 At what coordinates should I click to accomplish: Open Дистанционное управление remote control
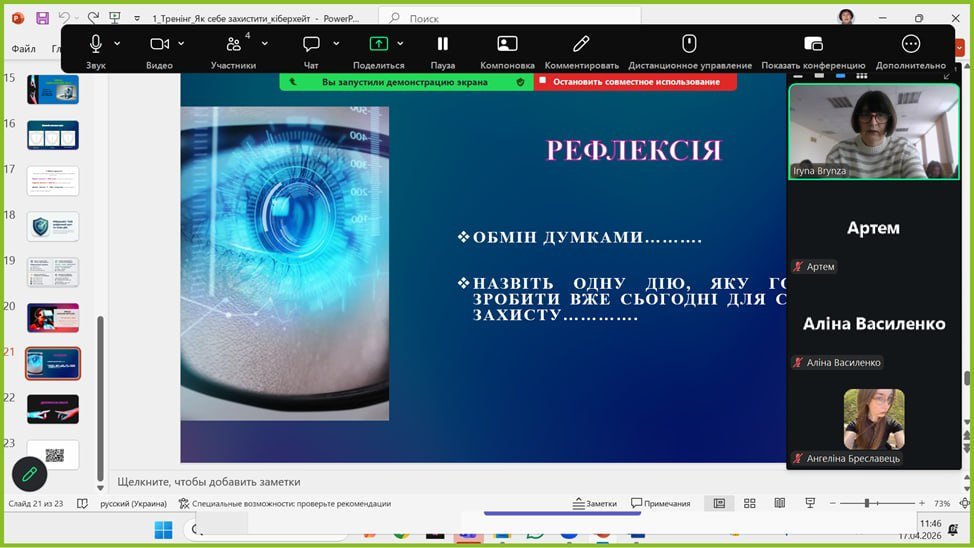coord(689,45)
